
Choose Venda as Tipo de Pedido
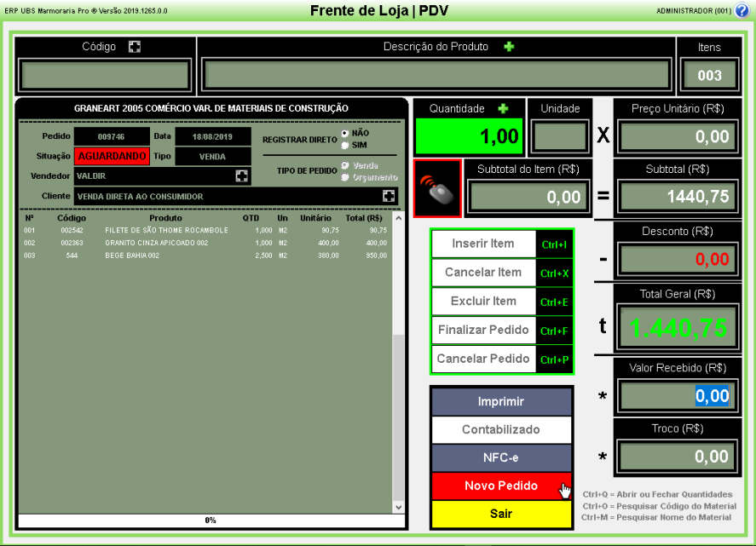pos(345,165)
